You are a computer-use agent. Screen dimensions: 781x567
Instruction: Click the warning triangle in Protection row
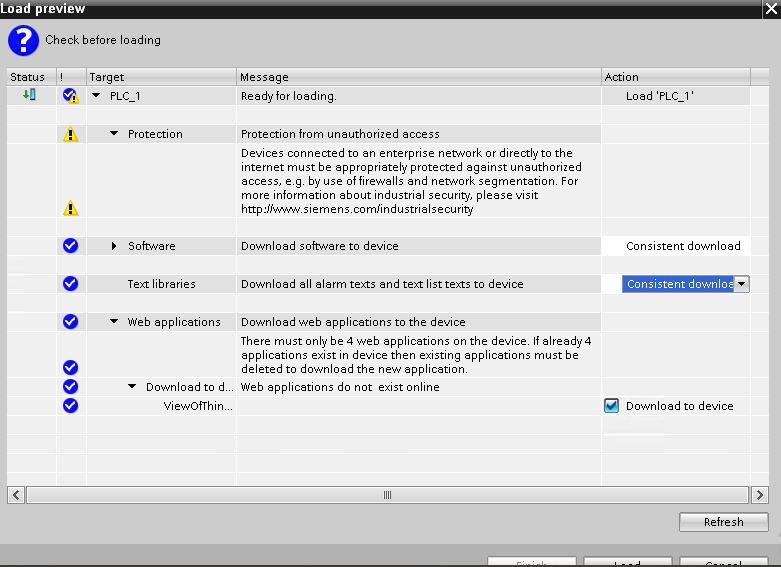tap(71, 134)
